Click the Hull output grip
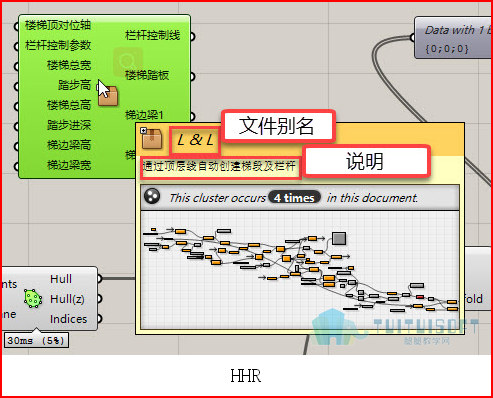This screenshot has width=493, height=398. [99, 278]
